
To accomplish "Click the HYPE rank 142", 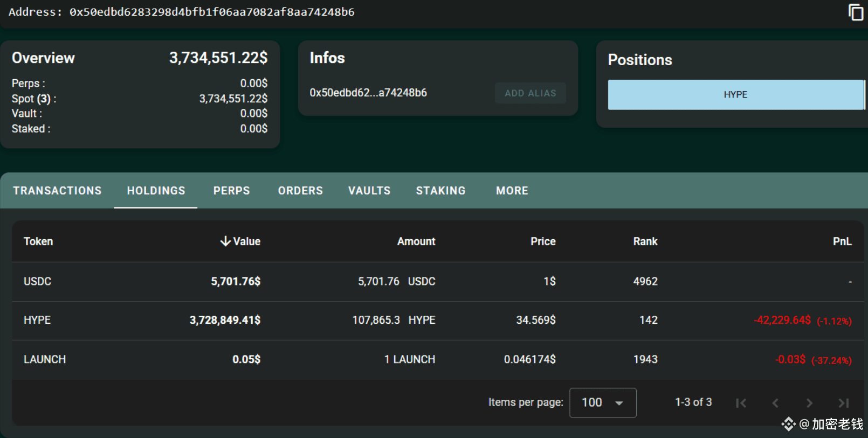I will point(649,320).
